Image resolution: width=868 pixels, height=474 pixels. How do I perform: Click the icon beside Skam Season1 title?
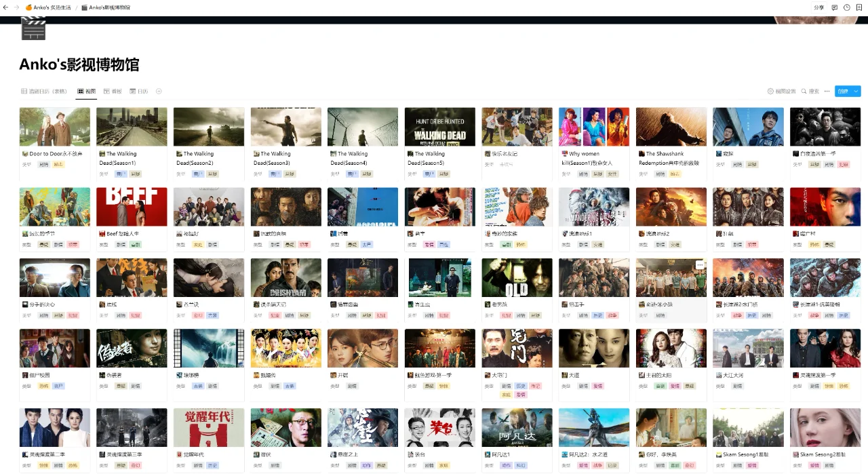pos(719,454)
